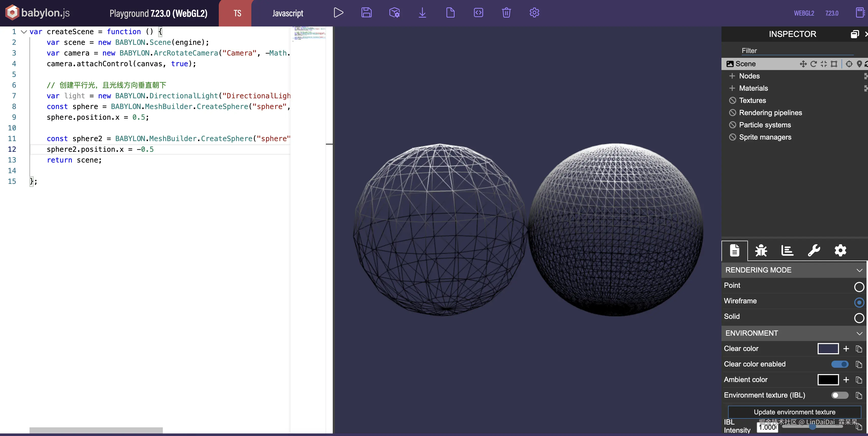Open the Statistics chart tab icon

tap(787, 251)
